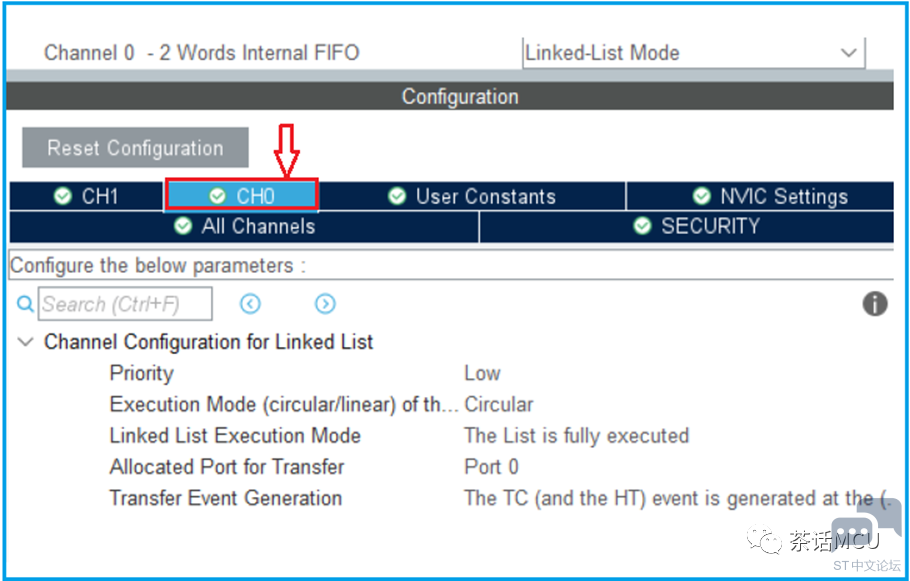The image size is (910, 581).
Task: Click green check on NVIC Settings
Action: pos(702,196)
